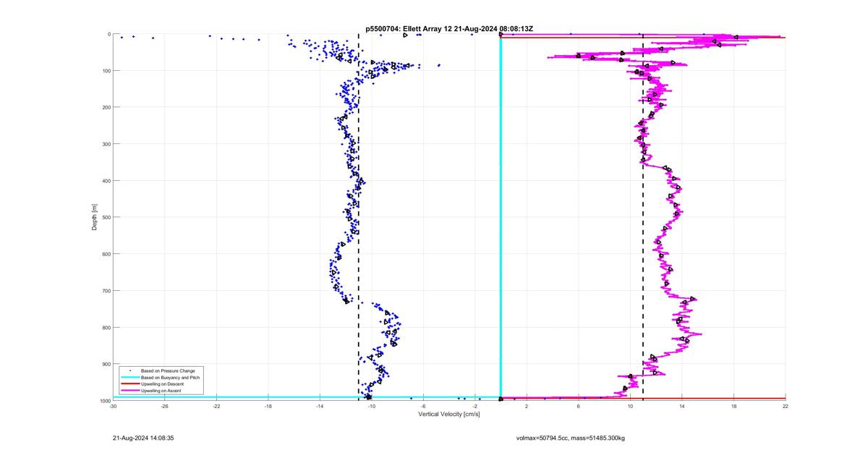Viewport: 868px width, 450px height.
Task: Click the depth axis tick label '100'
Action: [x=106, y=71]
